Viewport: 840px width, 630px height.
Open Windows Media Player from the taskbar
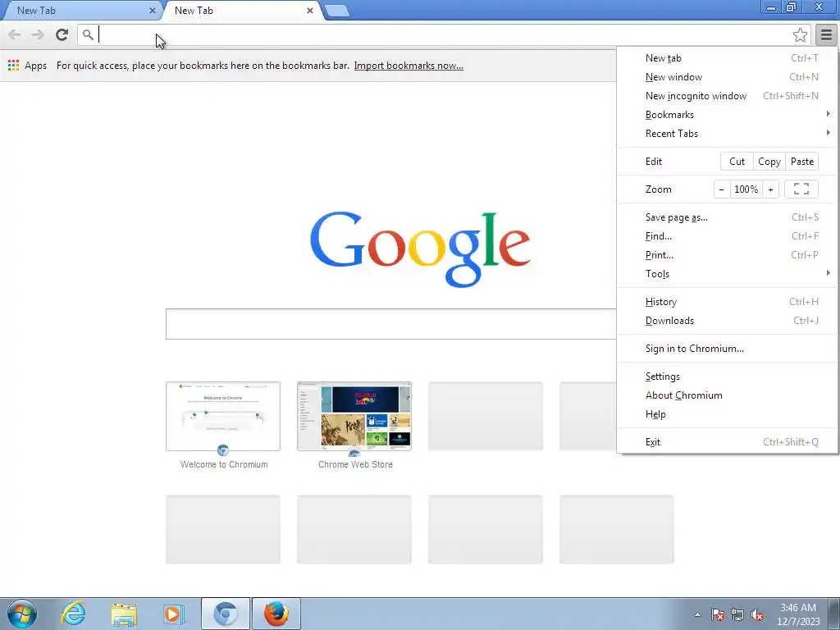[x=174, y=614]
